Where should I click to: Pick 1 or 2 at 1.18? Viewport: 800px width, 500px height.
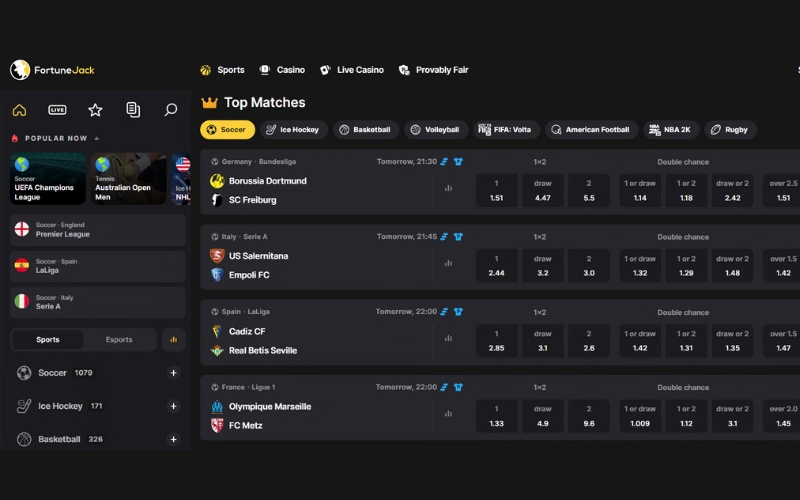pos(686,190)
